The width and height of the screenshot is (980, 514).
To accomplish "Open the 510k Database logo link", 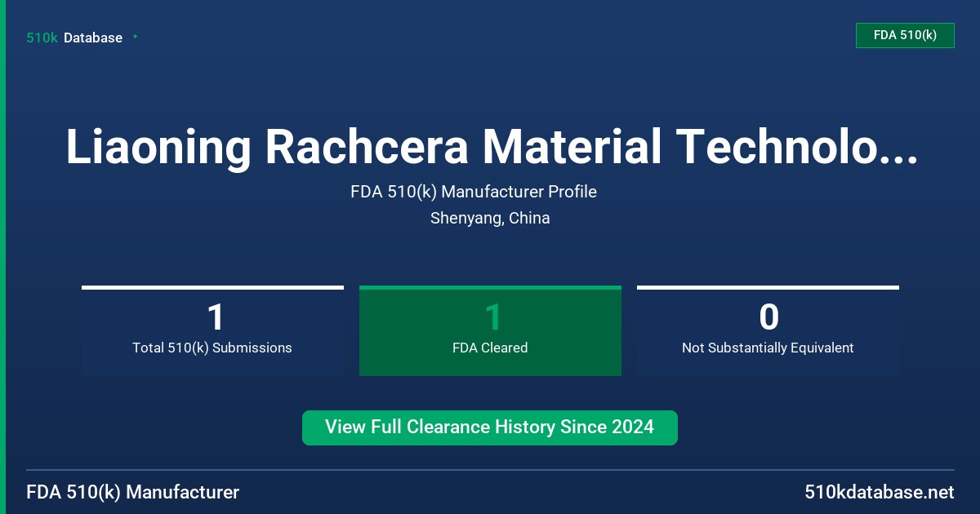I will click(x=74, y=38).
